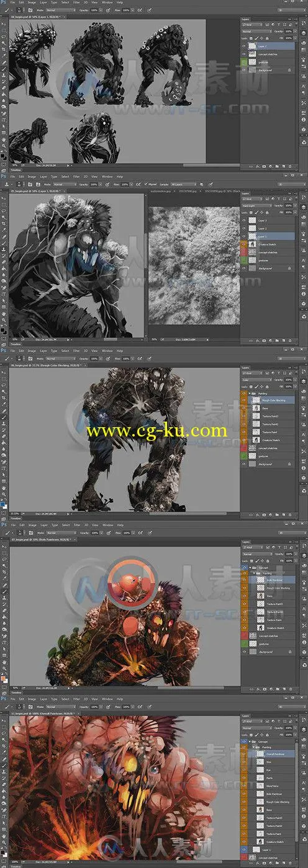The image size is (308, 868).
Task: Hide Overall Paintover layer in 11_begin.psd
Action: click(245, 754)
